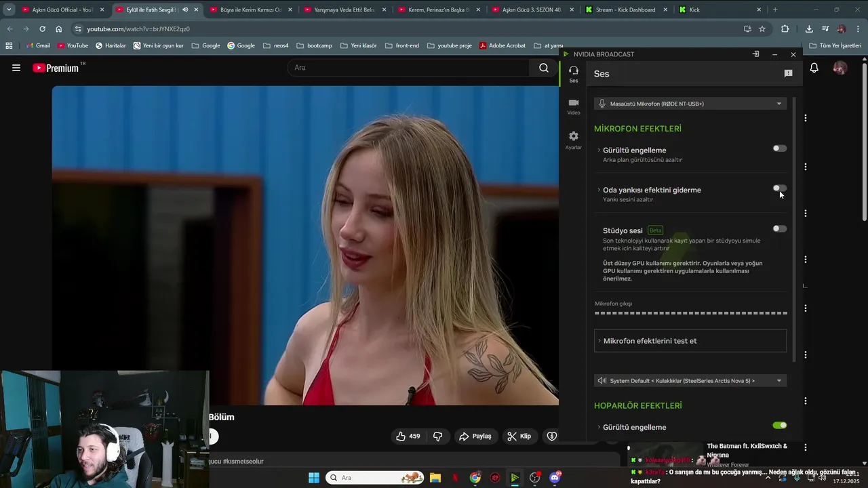Screen dimensions: 868x488
Task: Like the video with 459 likes
Action: tap(408, 436)
